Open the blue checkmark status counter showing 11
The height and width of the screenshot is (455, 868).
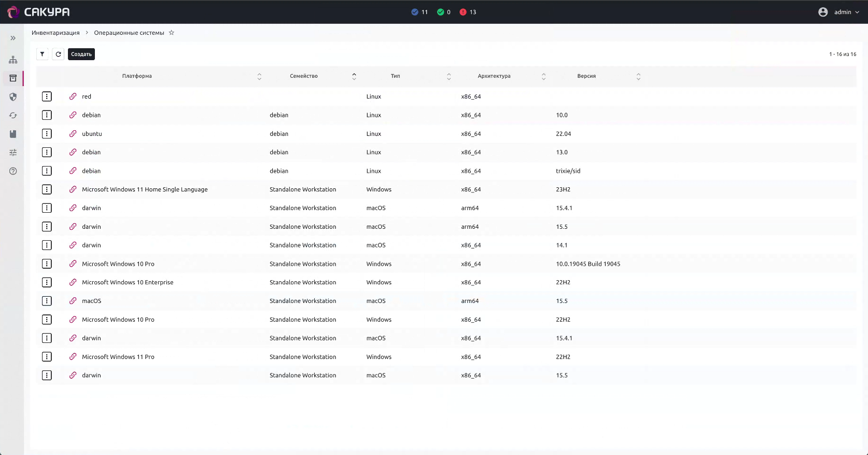(419, 12)
